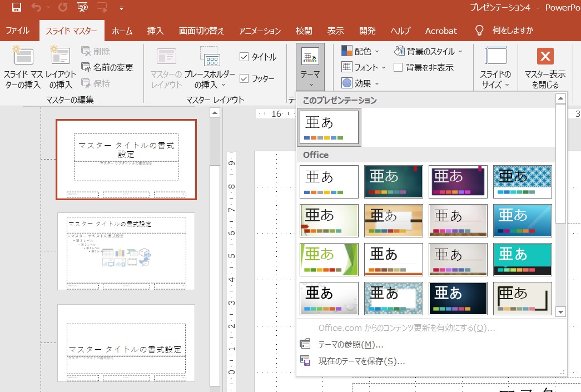Image resolution: width=581 pixels, height=392 pixels.
Task: Select the title and content layout thumbnail
Action: 126,251
